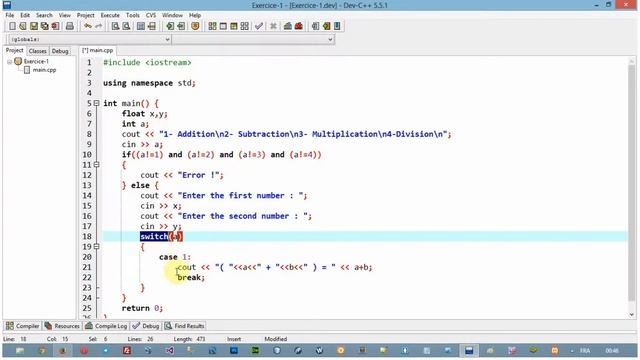Open the View menu
The image size is (640, 360).
[64, 15]
